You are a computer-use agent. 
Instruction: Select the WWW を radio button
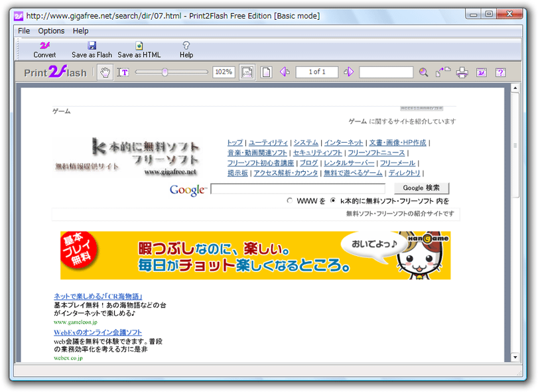pos(290,200)
